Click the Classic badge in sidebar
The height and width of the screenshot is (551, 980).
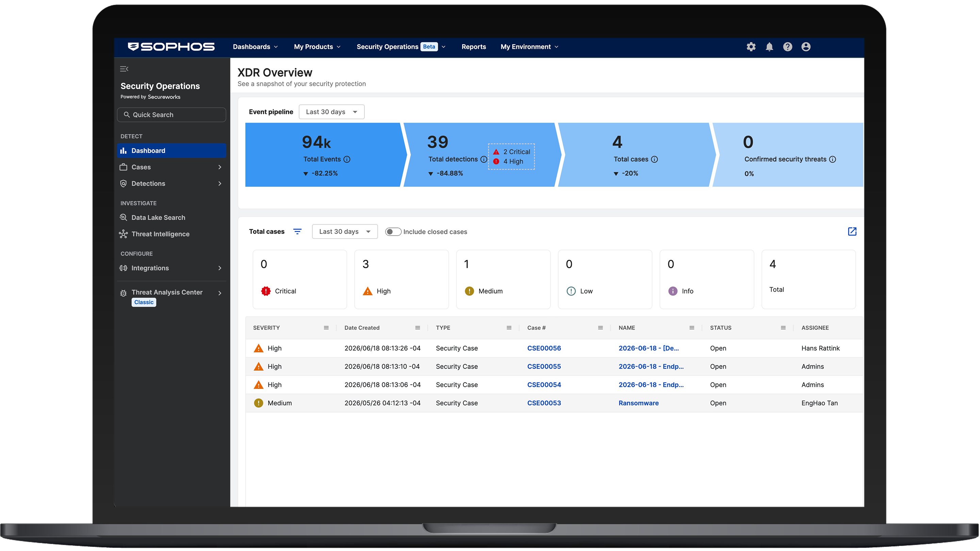pos(144,302)
